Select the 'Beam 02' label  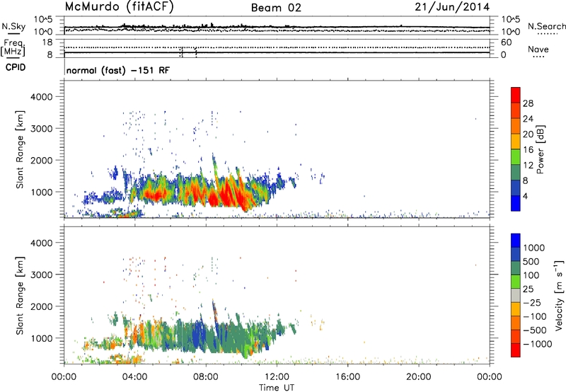(276, 8)
